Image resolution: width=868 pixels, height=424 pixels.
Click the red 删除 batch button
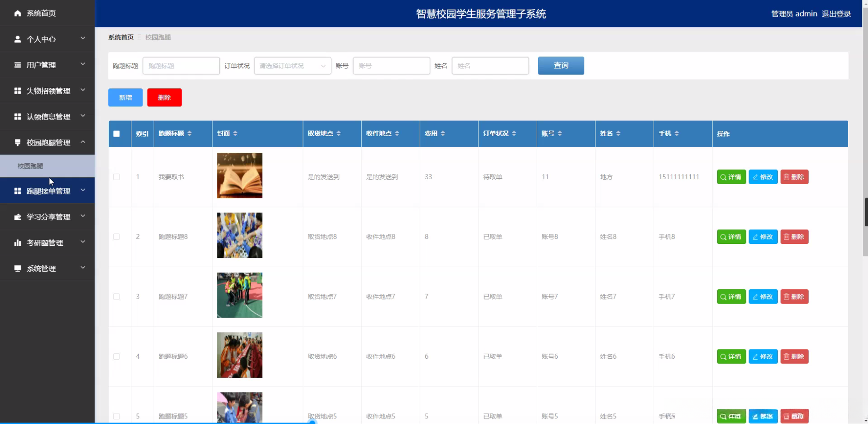click(164, 97)
